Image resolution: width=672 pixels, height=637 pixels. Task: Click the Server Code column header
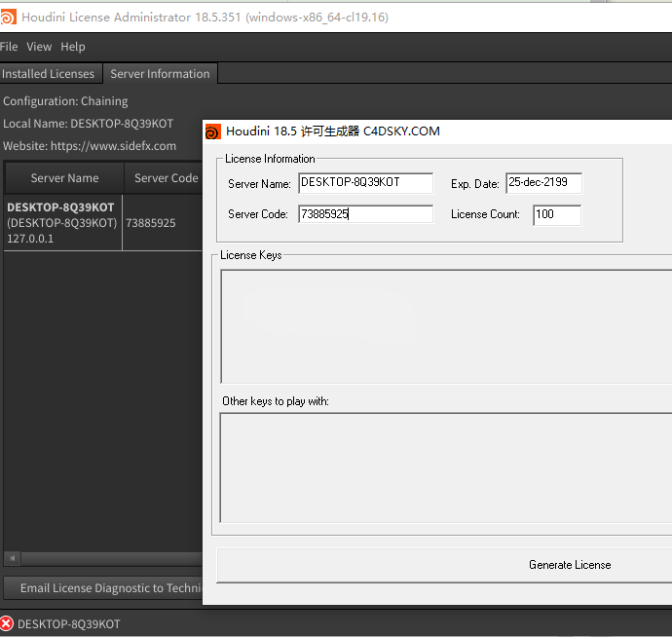tap(165, 178)
